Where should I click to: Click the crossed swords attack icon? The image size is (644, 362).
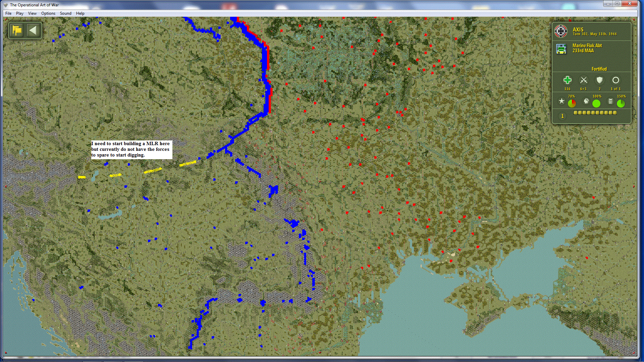click(584, 80)
